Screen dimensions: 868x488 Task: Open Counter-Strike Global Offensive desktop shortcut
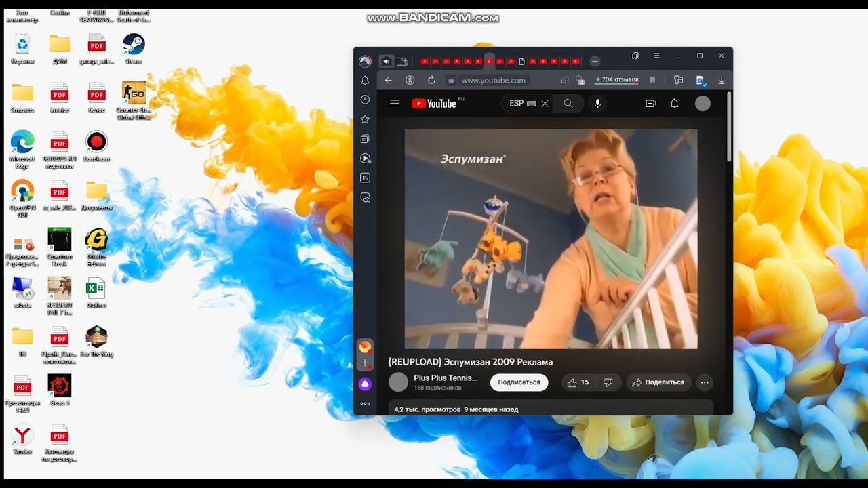(x=134, y=101)
